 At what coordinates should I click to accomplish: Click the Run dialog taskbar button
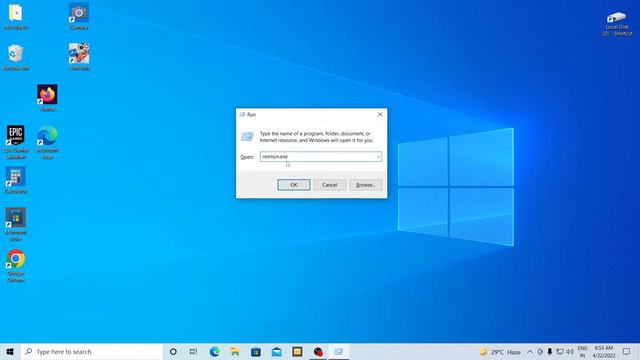pos(339,351)
